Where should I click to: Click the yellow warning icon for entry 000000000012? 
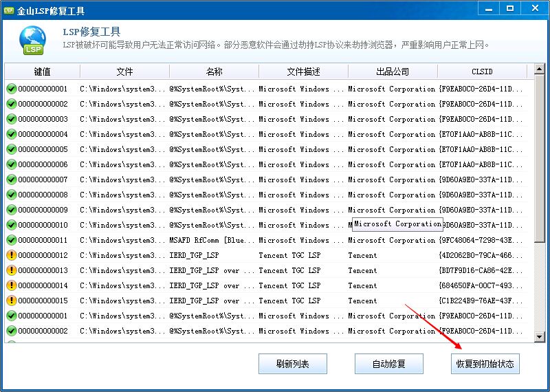pos(12,254)
